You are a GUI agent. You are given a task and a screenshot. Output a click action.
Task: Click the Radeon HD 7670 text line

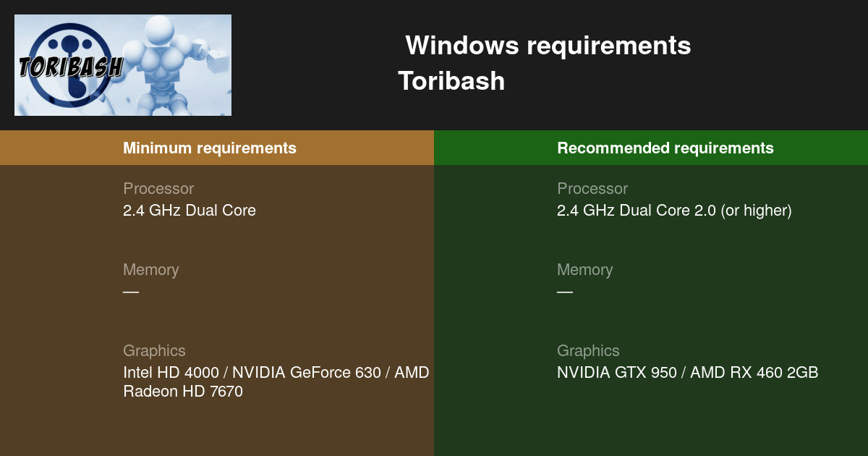182,392
